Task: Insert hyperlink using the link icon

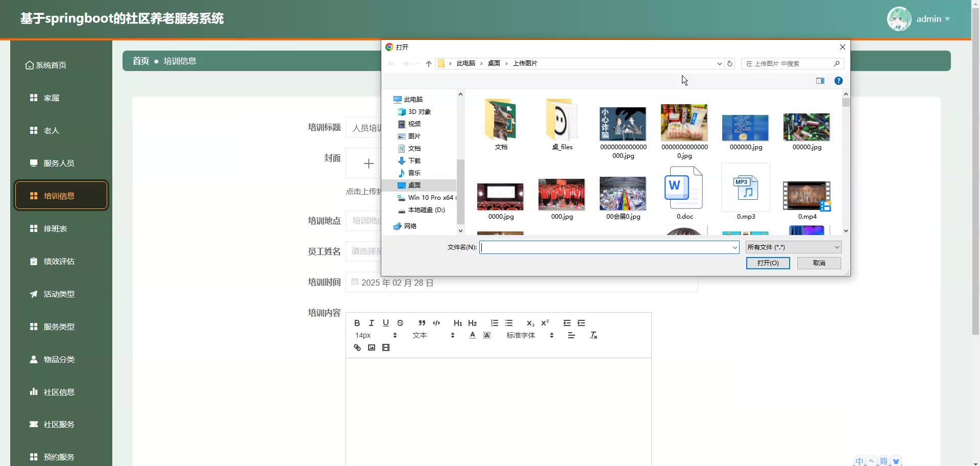Action: (x=357, y=347)
